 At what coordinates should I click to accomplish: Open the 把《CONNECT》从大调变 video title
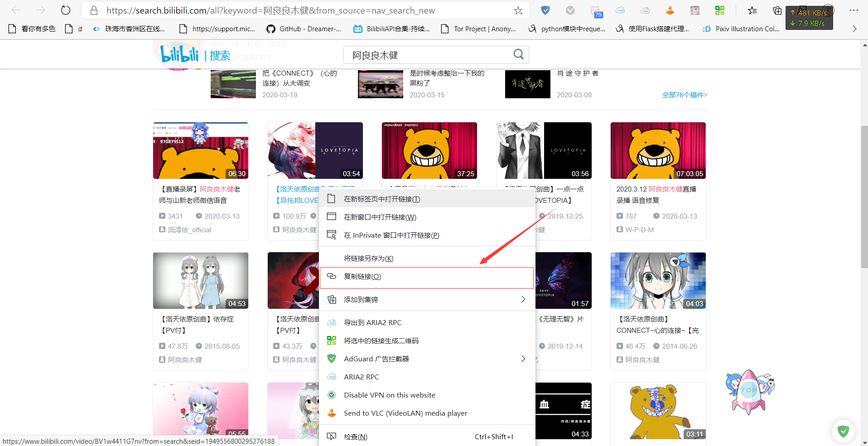(x=299, y=78)
